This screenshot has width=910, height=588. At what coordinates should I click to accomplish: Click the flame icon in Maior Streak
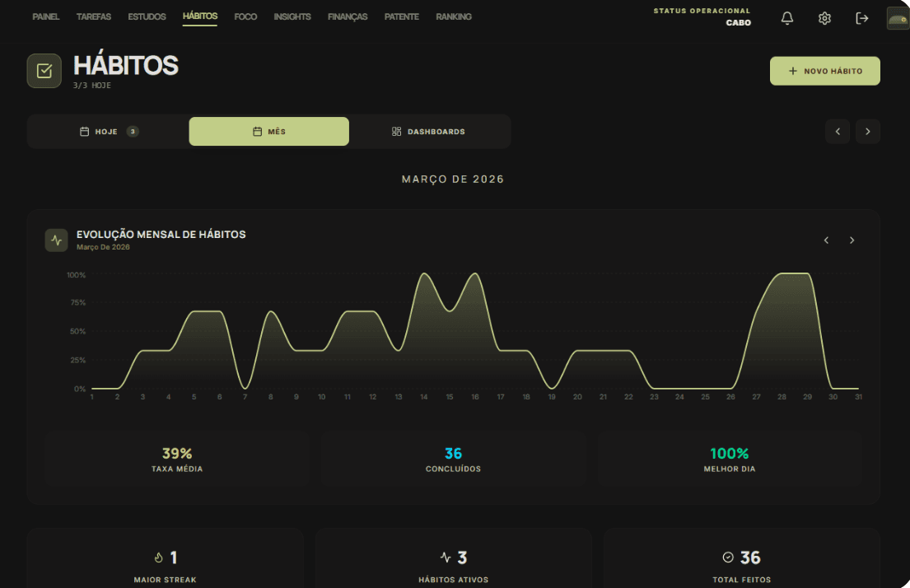tap(159, 558)
